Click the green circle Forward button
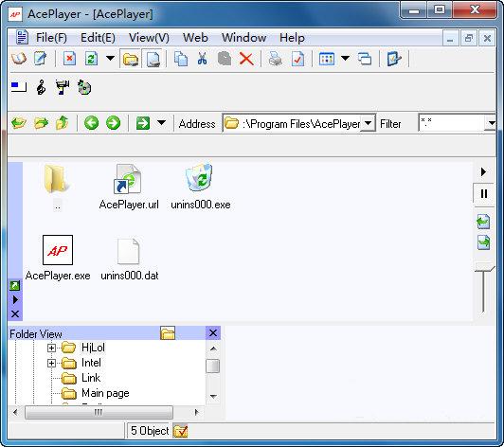504x447 pixels. point(113,123)
